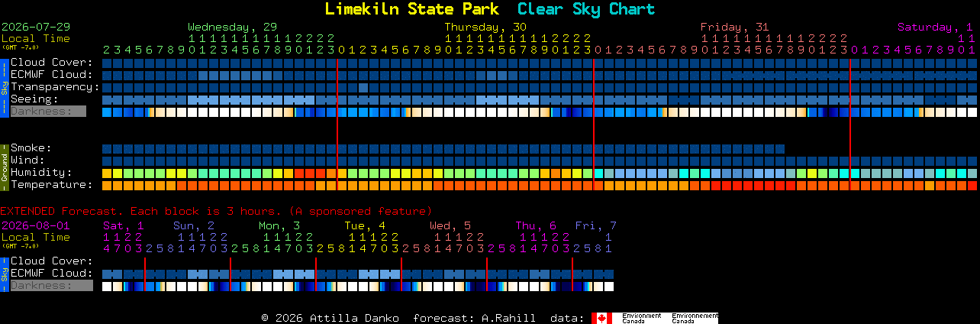Click the forecast: A.Rahill credit
Viewport: 980px width, 324px height.
(474, 318)
